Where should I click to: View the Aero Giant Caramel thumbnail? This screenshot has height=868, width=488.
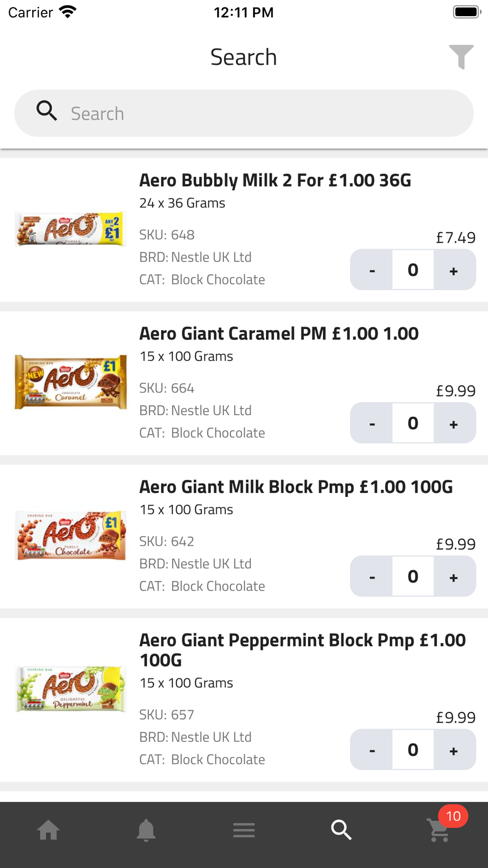click(x=71, y=382)
